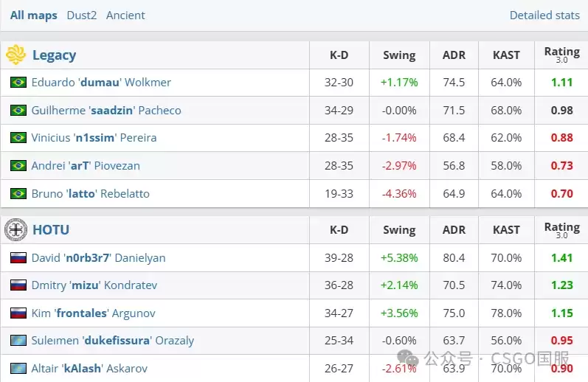Open Guilherme 'saadzin' Pacheco's player profile
588x382 pixels.
click(x=106, y=110)
